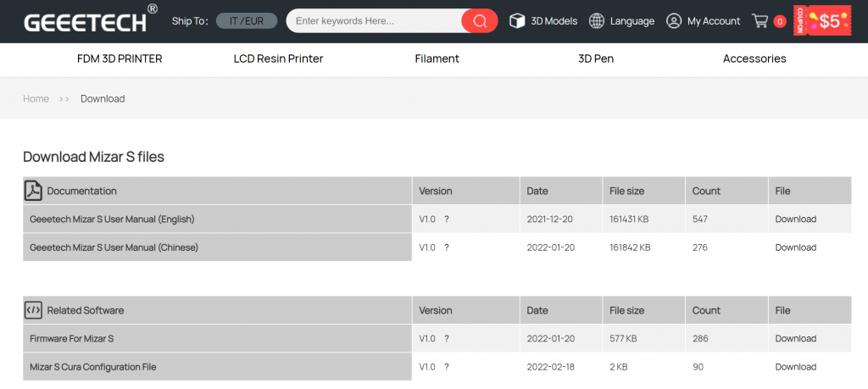
Task: Open the Language menu
Action: (x=632, y=21)
